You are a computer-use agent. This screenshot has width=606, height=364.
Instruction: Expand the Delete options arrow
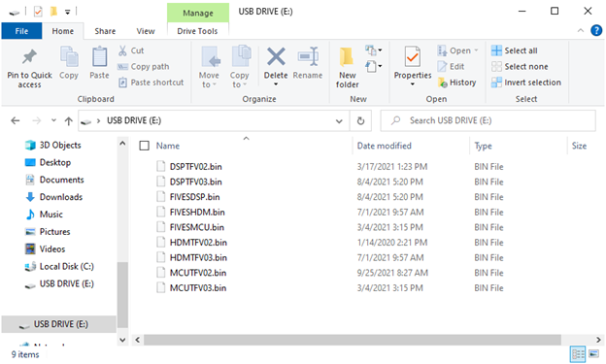[x=276, y=84]
